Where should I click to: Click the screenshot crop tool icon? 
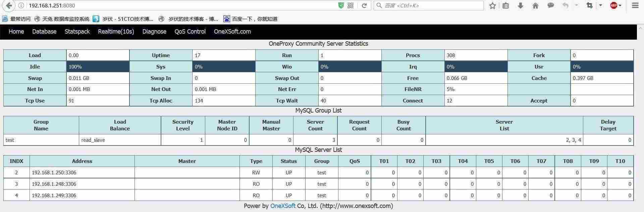tap(589, 5)
